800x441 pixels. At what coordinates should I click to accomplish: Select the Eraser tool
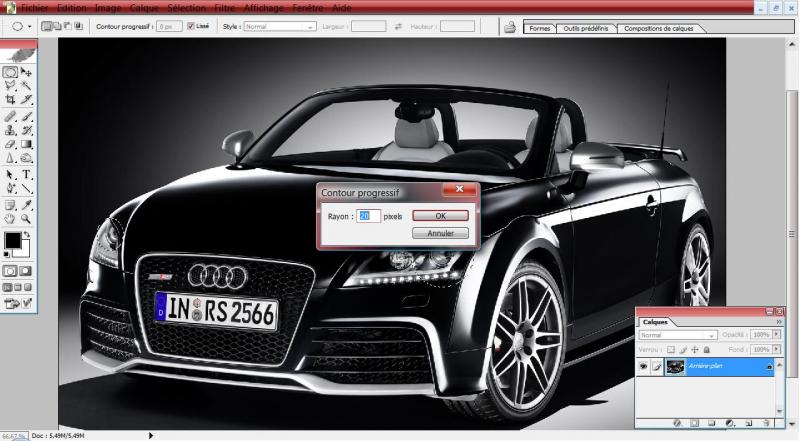tap(10, 144)
